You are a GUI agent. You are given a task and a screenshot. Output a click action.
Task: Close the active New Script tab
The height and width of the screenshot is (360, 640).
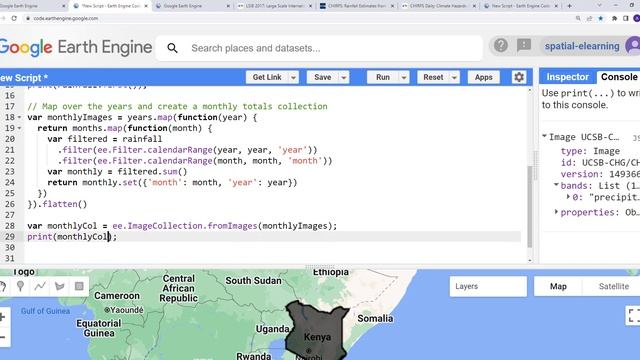tap(146, 6)
